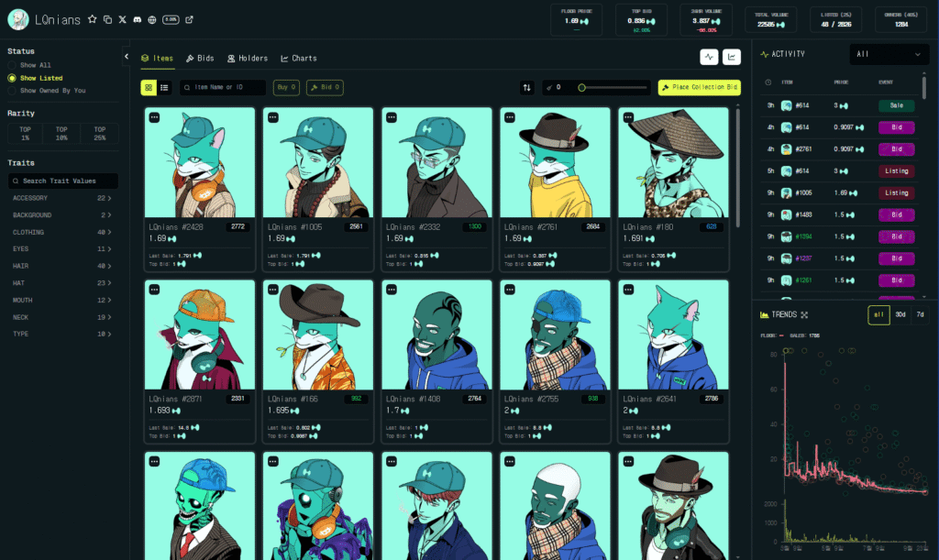Viewport: 939px width, 560px height.
Task: Click the sweep quantity slider handle
Action: (x=581, y=88)
